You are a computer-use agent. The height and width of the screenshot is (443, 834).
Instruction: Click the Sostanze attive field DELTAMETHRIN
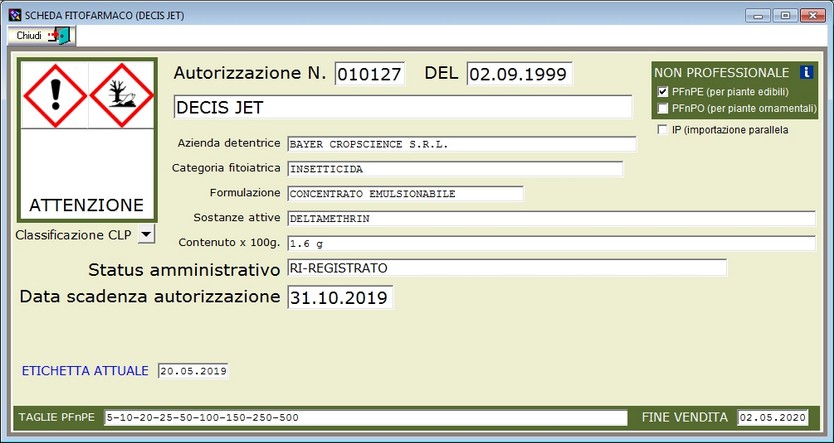point(552,219)
